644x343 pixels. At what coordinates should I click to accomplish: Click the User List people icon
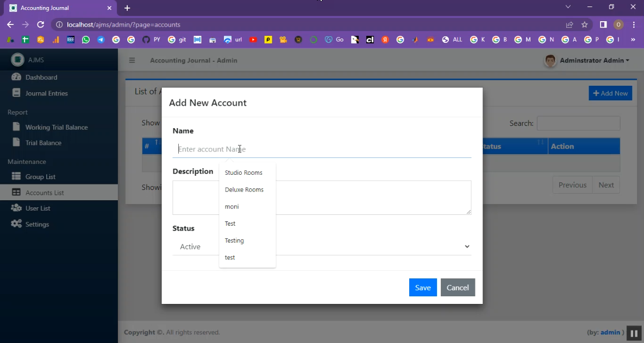(x=16, y=208)
